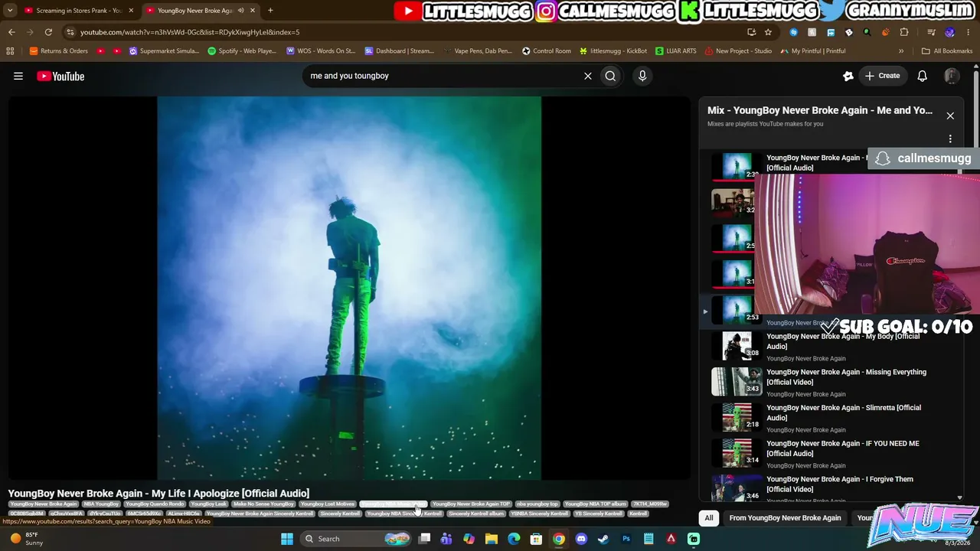
Task: Close the Mix playlist panel
Action: pos(950,116)
